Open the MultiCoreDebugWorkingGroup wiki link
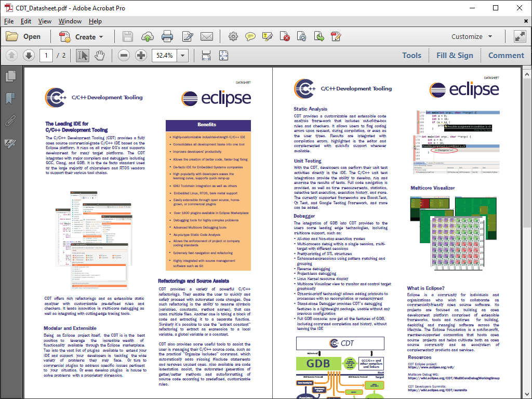This screenshot has width=532, height=399. [454, 378]
